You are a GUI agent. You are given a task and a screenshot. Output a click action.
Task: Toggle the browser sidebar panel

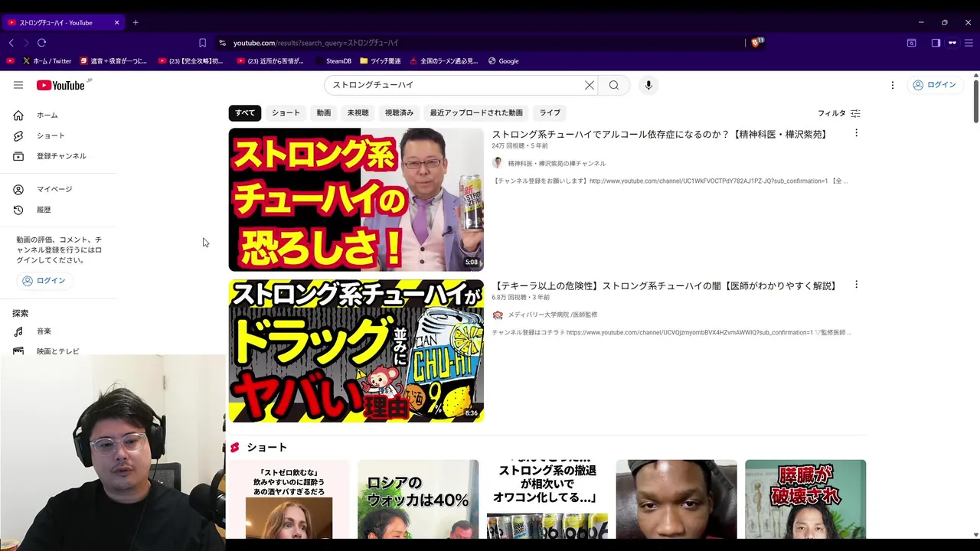click(x=936, y=43)
